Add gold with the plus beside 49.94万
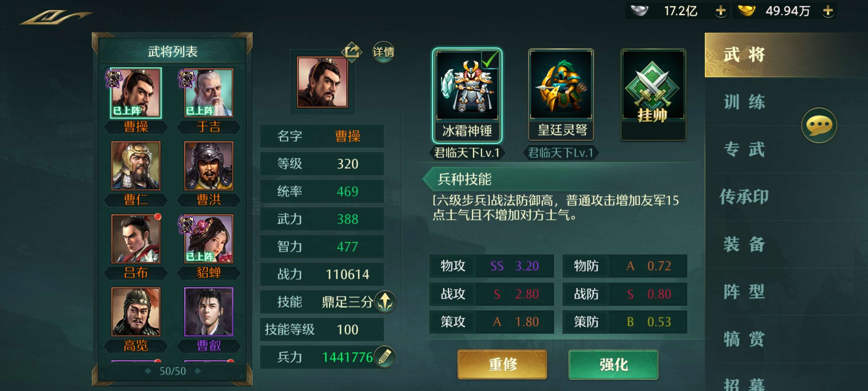 (x=828, y=11)
